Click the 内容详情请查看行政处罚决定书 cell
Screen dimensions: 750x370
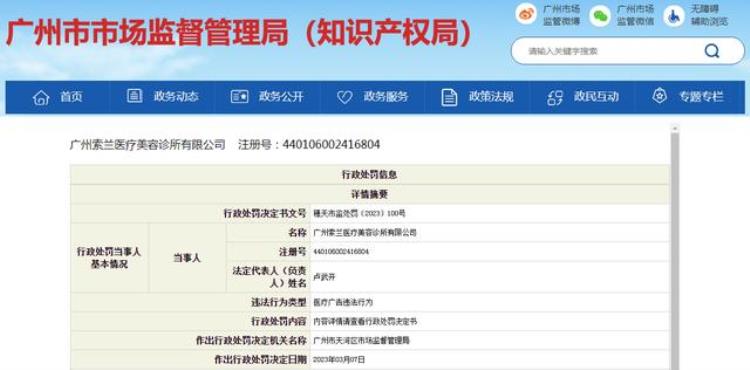tap(490, 322)
